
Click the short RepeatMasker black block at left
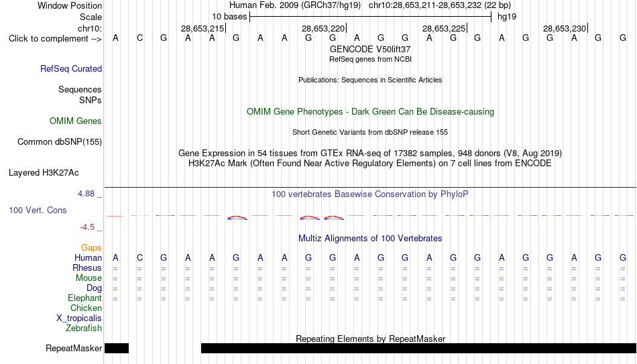(117, 348)
